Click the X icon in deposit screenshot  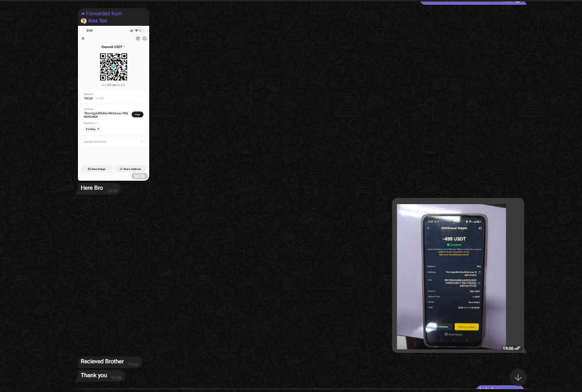(83, 39)
